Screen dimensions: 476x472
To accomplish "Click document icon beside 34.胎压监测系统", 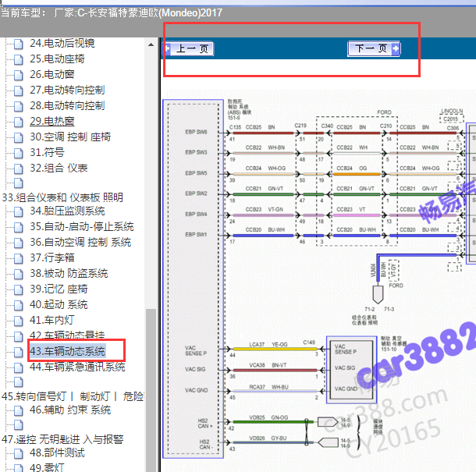I will click(x=19, y=211).
